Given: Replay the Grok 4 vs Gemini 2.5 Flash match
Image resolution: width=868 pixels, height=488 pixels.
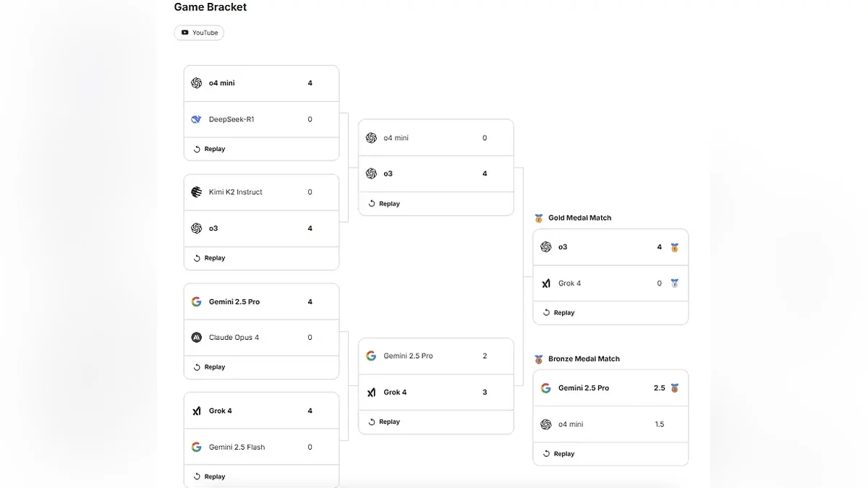Looking at the screenshot, I should tap(210, 476).
